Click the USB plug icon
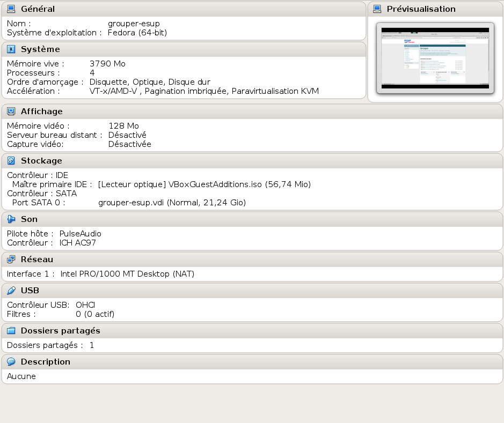504x423 pixels. tap(11, 291)
